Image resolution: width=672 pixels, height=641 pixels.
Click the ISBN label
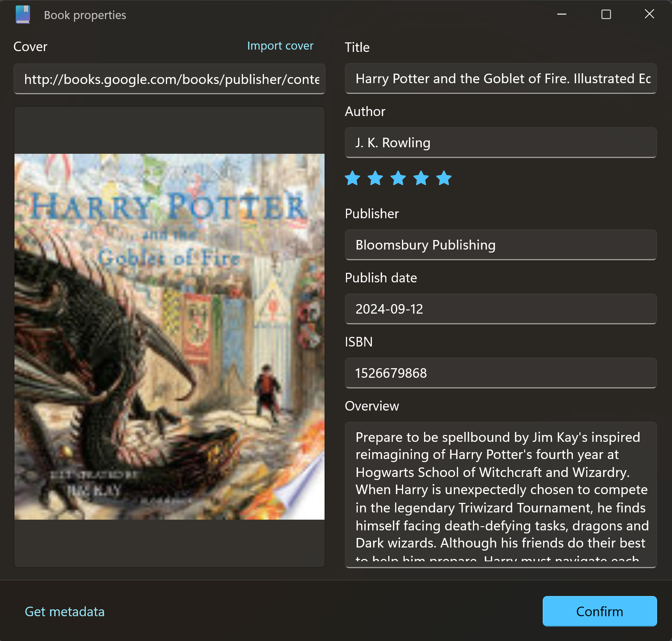(359, 342)
